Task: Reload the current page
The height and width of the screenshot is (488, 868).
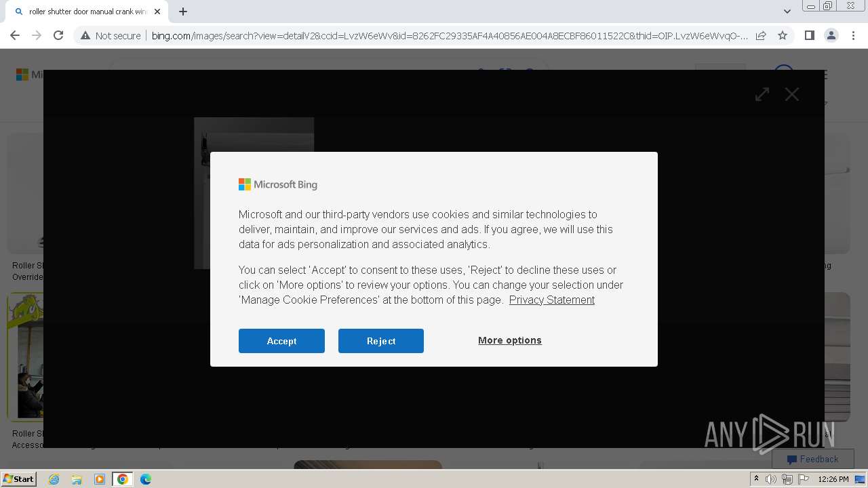Action: tap(58, 35)
